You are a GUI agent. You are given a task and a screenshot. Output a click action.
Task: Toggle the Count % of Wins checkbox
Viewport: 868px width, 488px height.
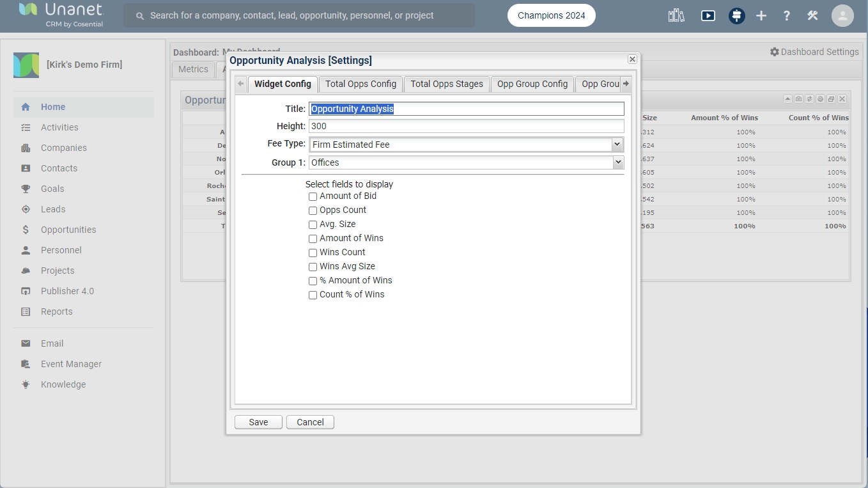[x=313, y=295]
